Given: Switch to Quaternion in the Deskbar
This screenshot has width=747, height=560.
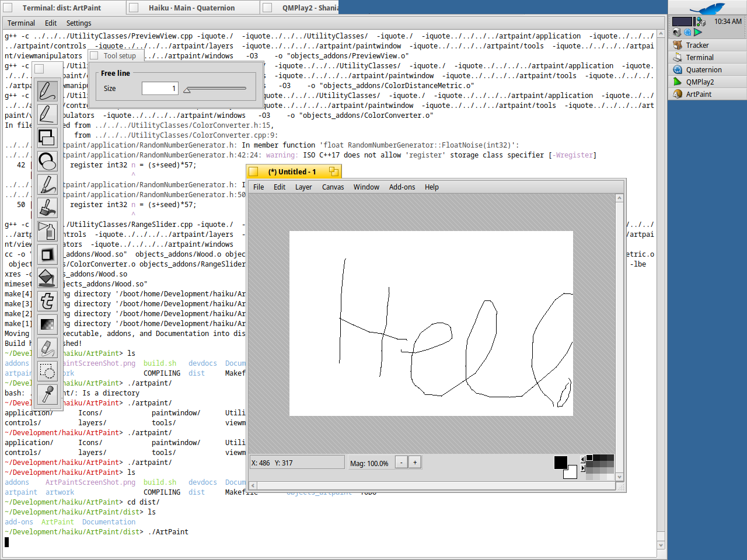Looking at the screenshot, I should pyautogui.click(x=703, y=70).
